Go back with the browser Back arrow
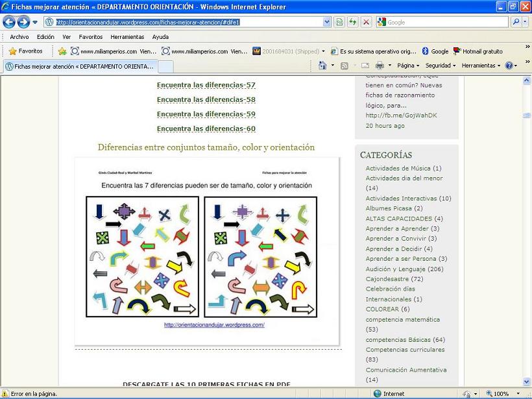 [x=9, y=23]
